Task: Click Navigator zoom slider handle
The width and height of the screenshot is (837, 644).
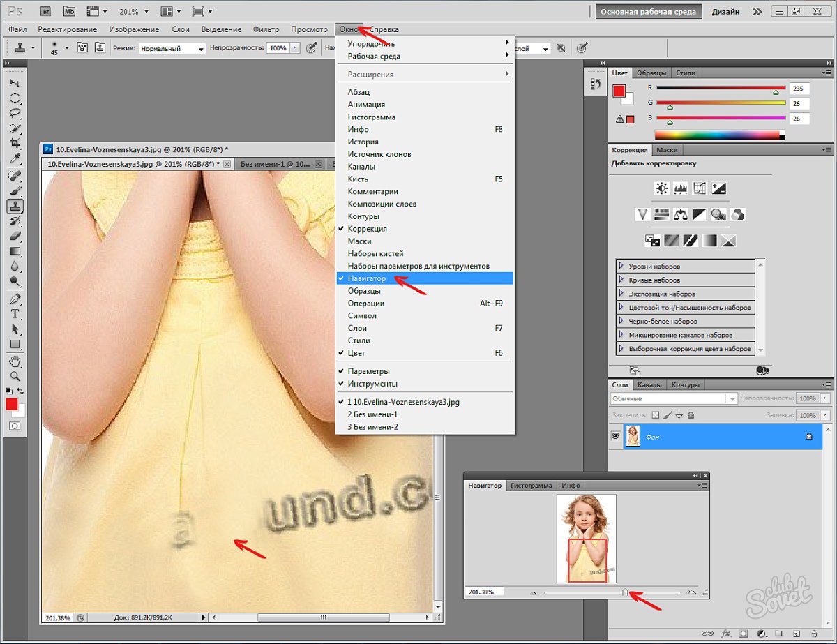Action: [x=626, y=592]
